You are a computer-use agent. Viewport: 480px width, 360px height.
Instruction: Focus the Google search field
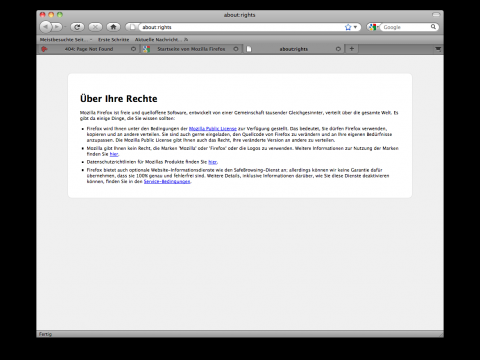(406, 27)
